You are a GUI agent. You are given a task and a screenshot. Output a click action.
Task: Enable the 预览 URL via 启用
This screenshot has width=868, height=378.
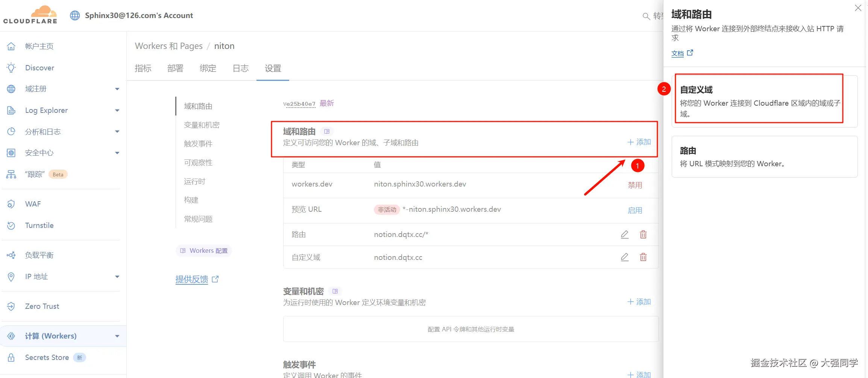(635, 210)
